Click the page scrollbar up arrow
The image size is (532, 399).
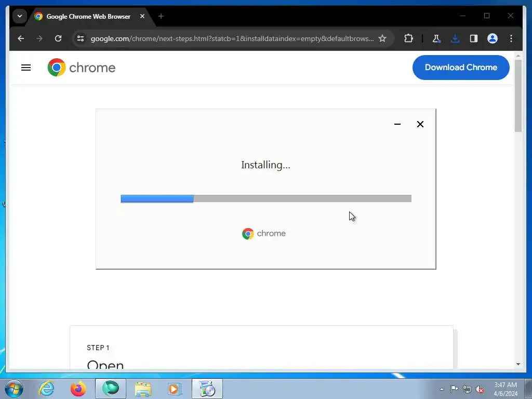pos(518,55)
